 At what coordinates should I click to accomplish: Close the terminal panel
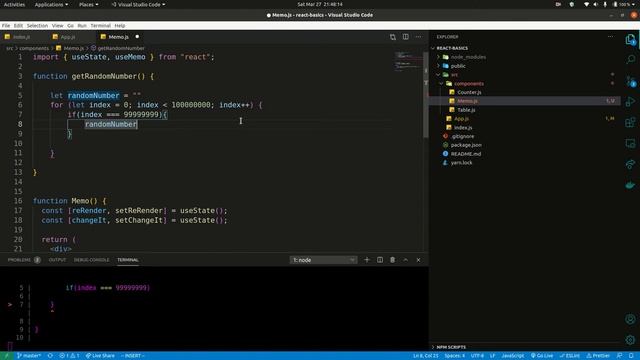coord(418,260)
